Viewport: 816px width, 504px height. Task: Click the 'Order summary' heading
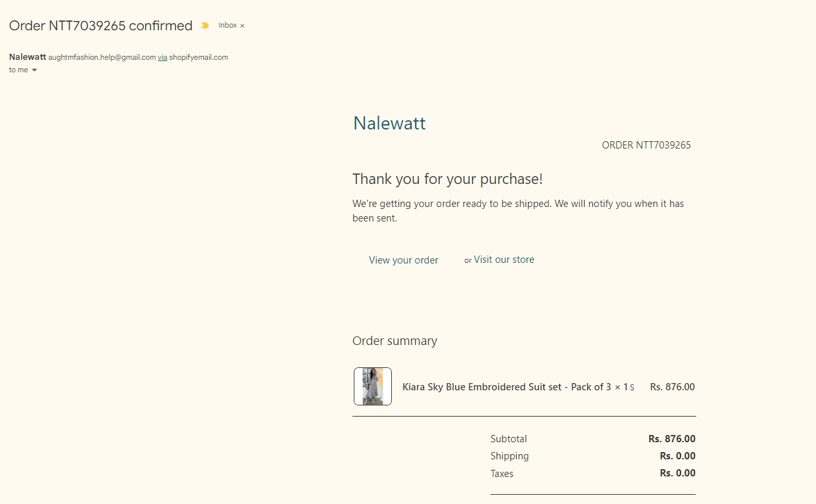coord(395,340)
